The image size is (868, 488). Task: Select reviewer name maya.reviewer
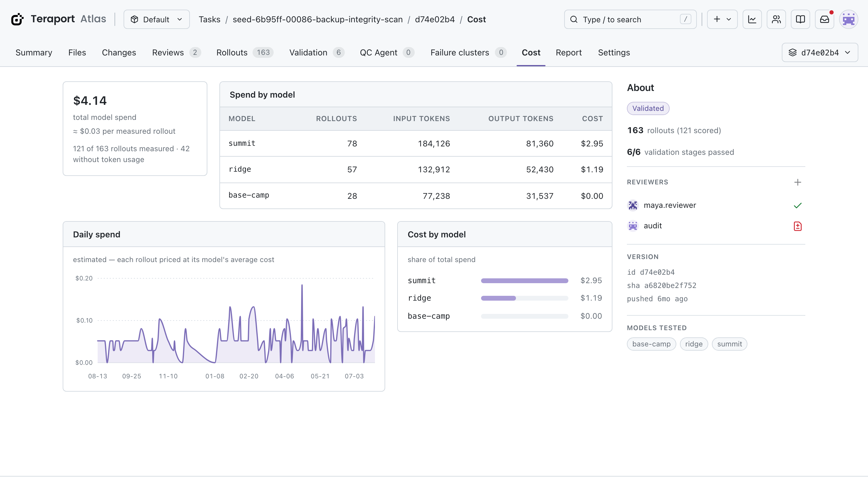(669, 205)
